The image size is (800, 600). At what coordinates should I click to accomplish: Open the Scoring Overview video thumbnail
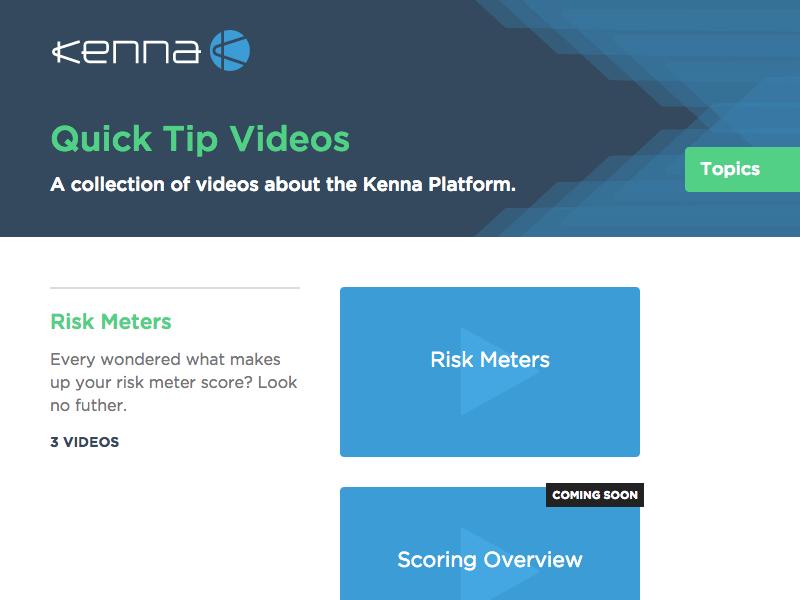490,545
